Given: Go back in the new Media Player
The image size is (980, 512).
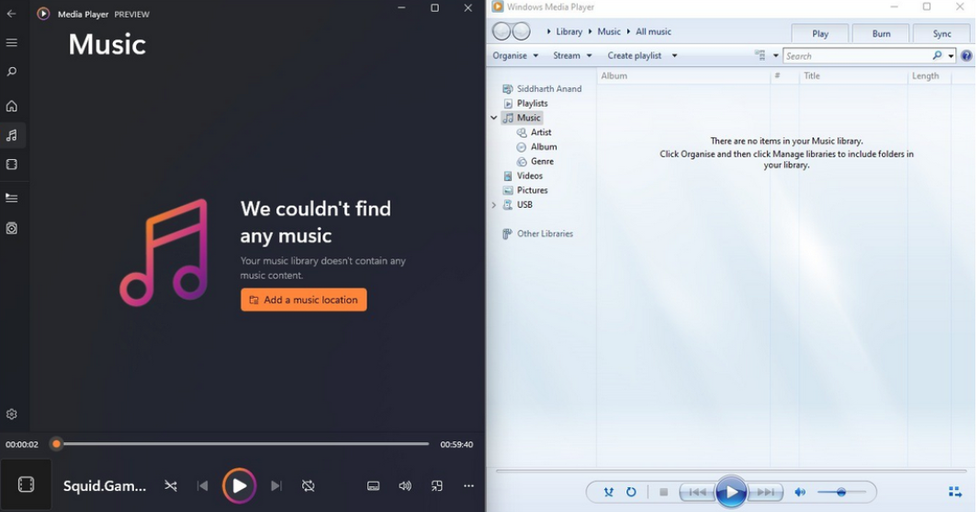Looking at the screenshot, I should coord(11,13).
